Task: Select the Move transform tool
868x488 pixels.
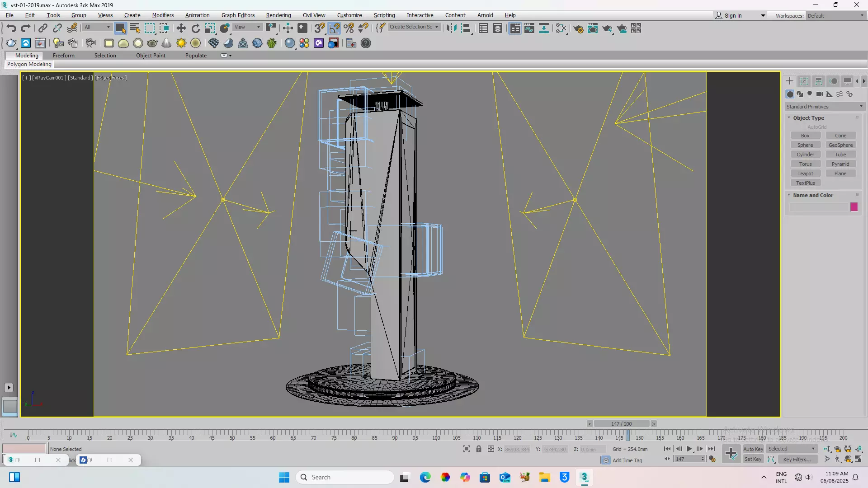Action: 181,28
